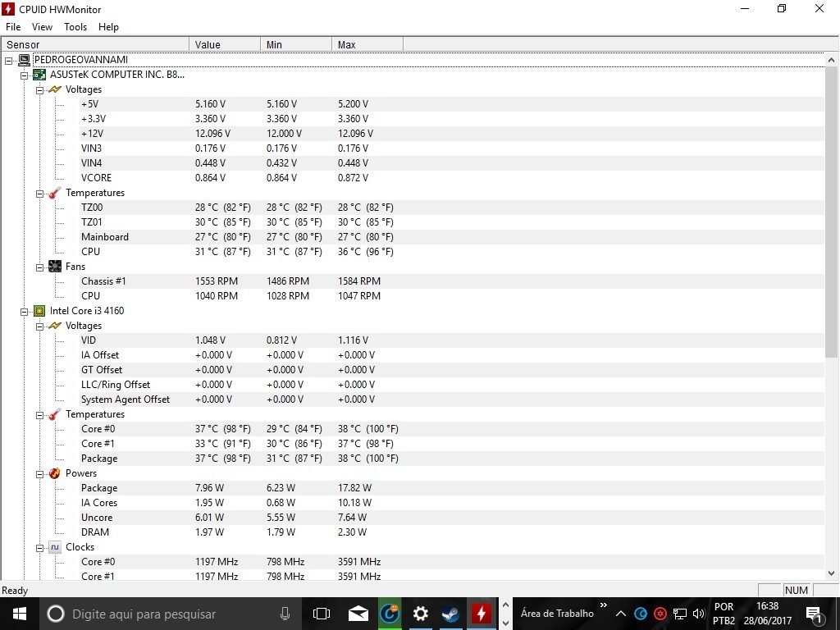
Task: Click the red tray icon beside the network icon
Action: (660, 614)
